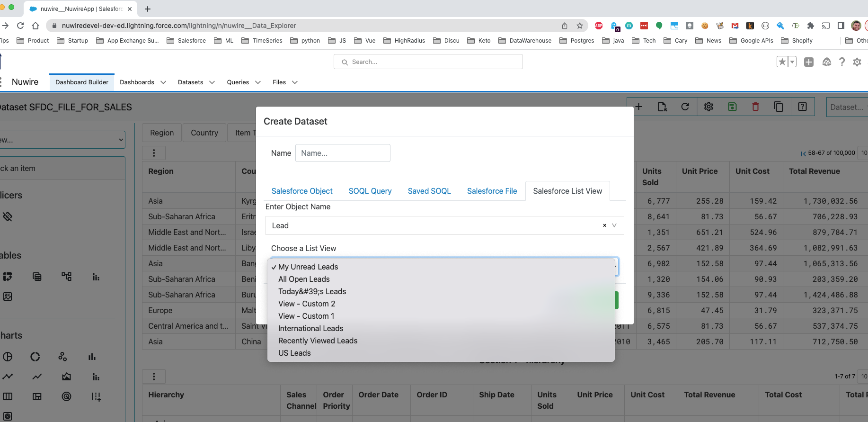868x422 pixels.
Task: Focus the Salesforce global Search box
Action: tap(428, 62)
